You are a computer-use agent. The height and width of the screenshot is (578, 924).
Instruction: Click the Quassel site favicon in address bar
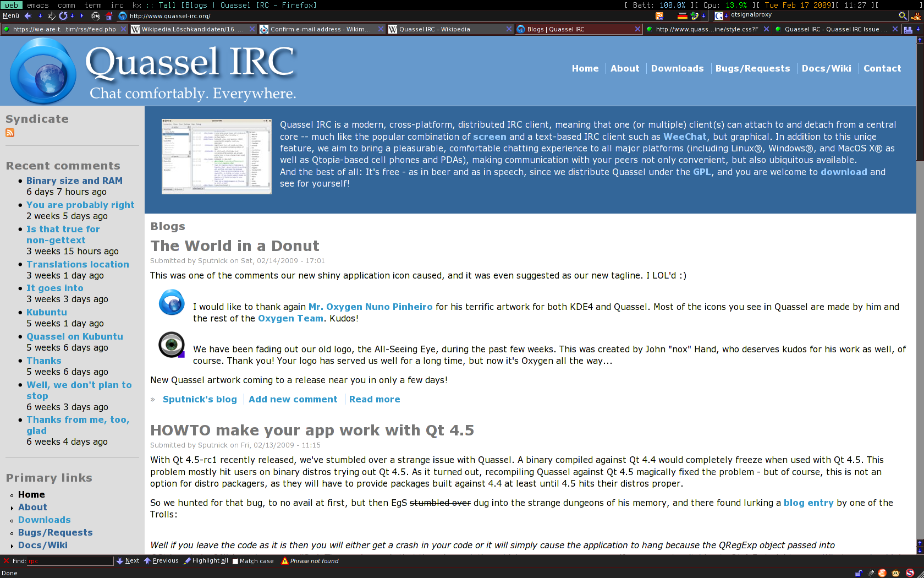123,16
